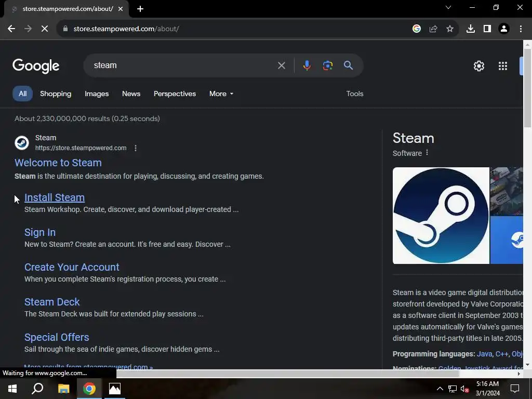Viewport: 532px width, 399px height.
Task: Switch to News results tab
Action: click(131, 94)
